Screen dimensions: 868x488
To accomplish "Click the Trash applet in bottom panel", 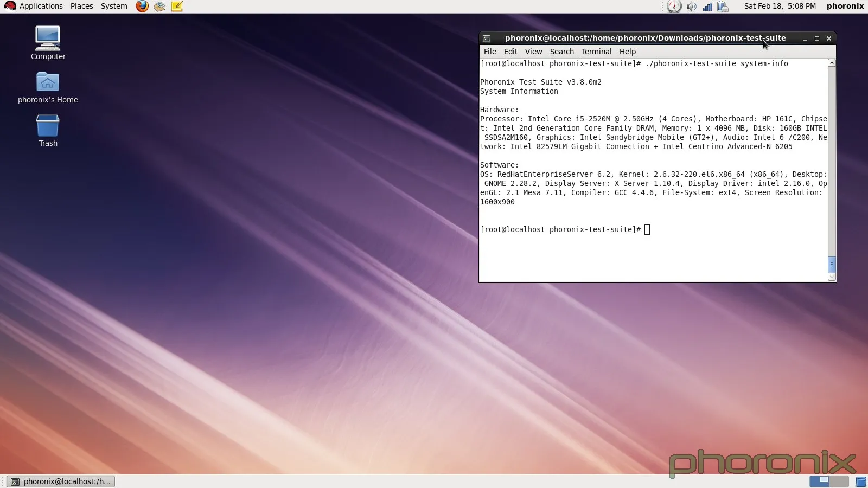I will click(x=861, y=481).
